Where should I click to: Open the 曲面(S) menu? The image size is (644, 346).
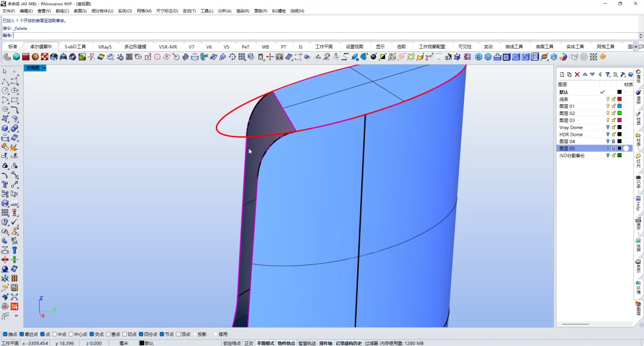pos(80,11)
